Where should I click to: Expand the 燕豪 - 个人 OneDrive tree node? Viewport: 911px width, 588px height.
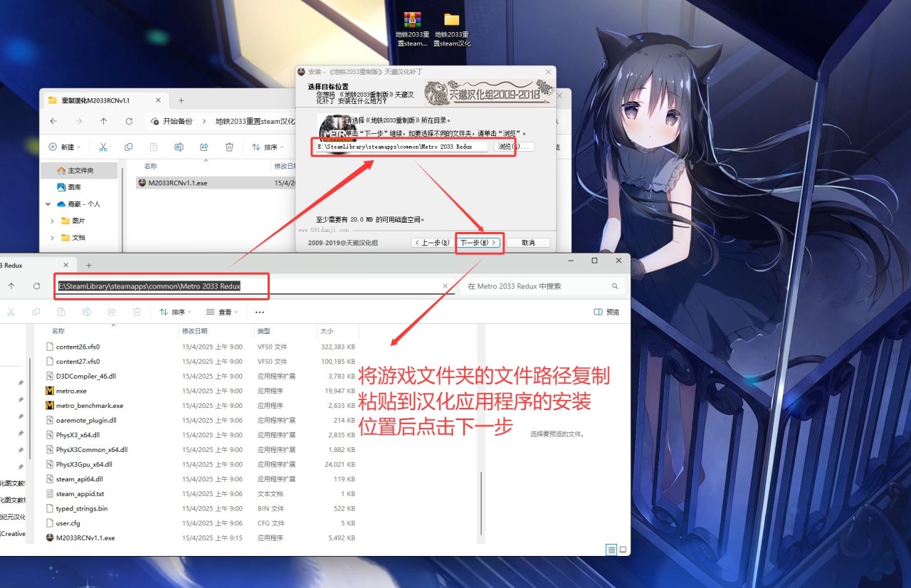pyautogui.click(x=48, y=204)
